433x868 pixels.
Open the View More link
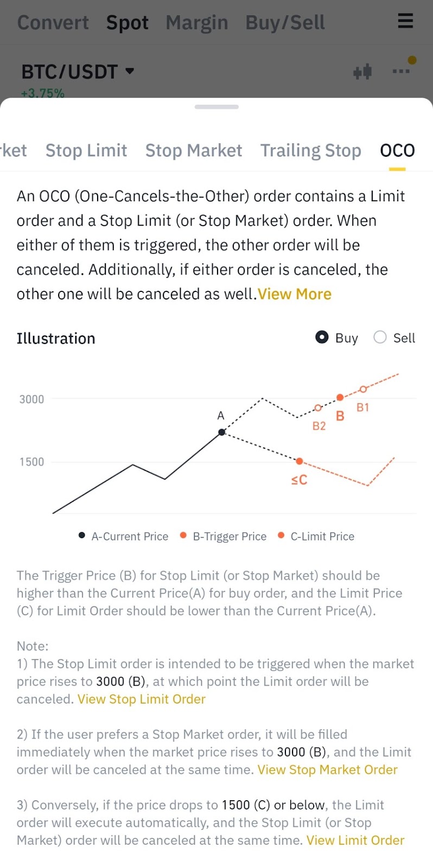(x=295, y=294)
